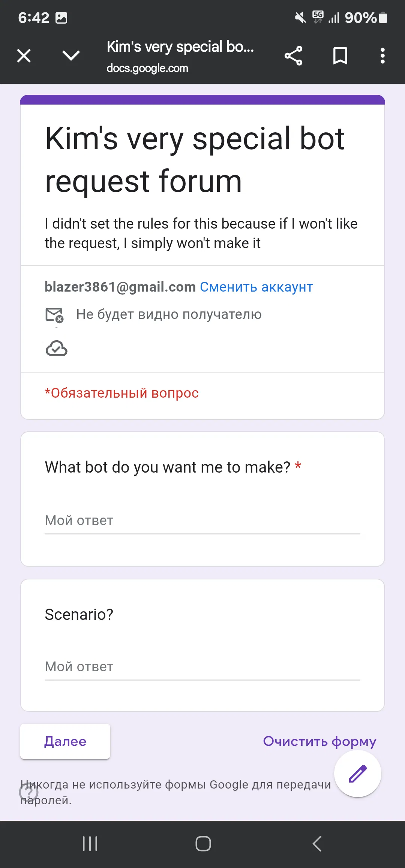Bookmark this page
The width and height of the screenshot is (405, 868).
pyautogui.click(x=340, y=55)
